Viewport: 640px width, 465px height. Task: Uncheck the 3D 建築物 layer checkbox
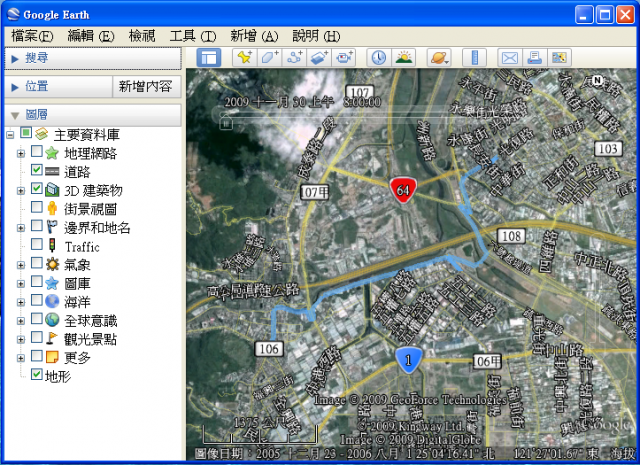click(37, 188)
